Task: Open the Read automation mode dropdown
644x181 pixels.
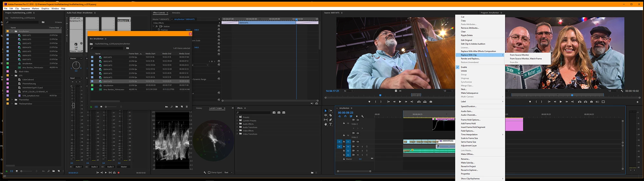Action: pos(76,78)
